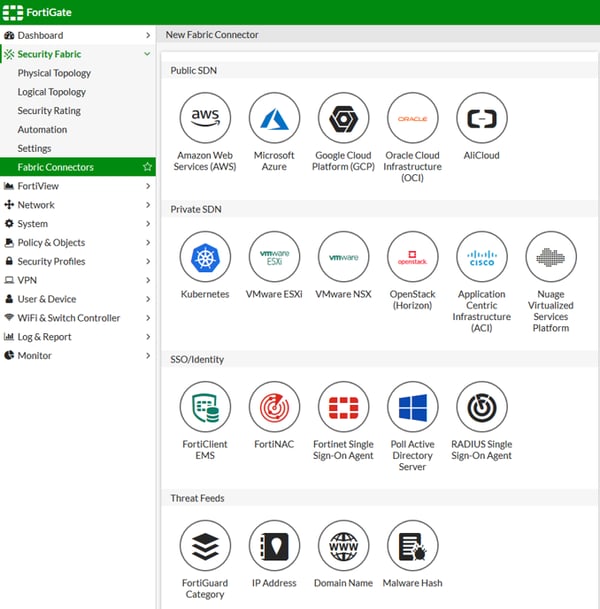Expand the Policy & Objects chevron
This screenshot has width=600, height=609.
click(x=148, y=242)
